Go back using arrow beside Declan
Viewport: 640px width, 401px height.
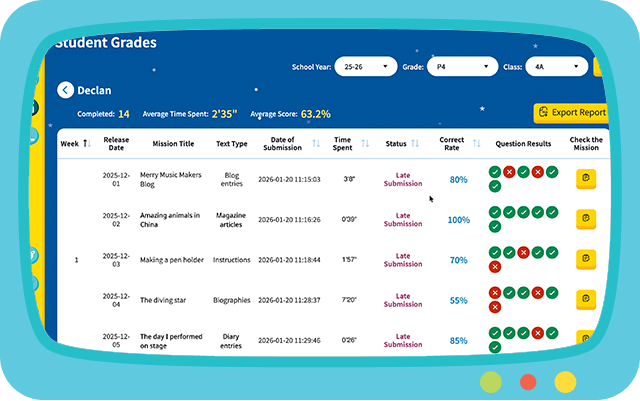(65, 90)
